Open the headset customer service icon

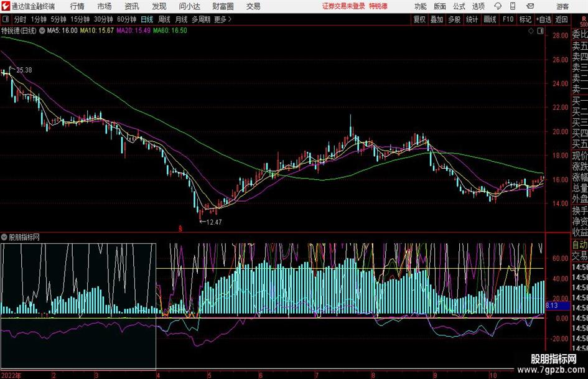point(498,6)
